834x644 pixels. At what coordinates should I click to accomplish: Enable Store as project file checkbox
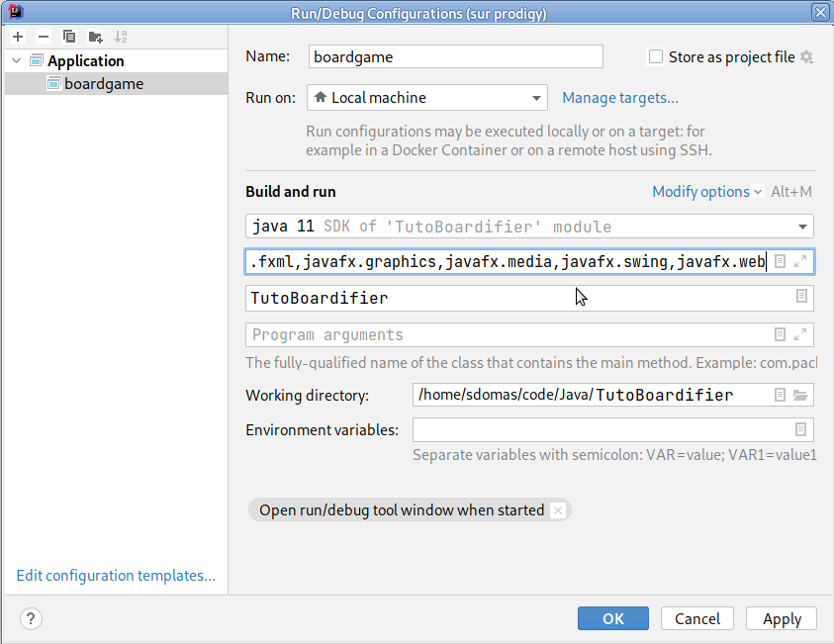pyautogui.click(x=655, y=57)
